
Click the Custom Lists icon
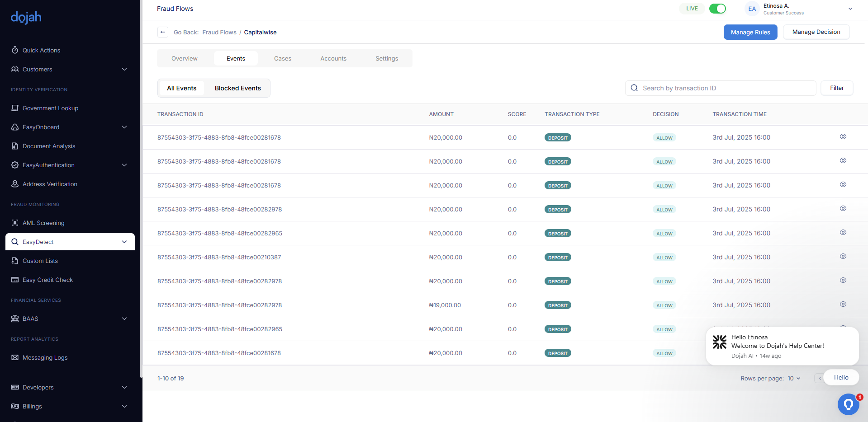click(x=15, y=261)
